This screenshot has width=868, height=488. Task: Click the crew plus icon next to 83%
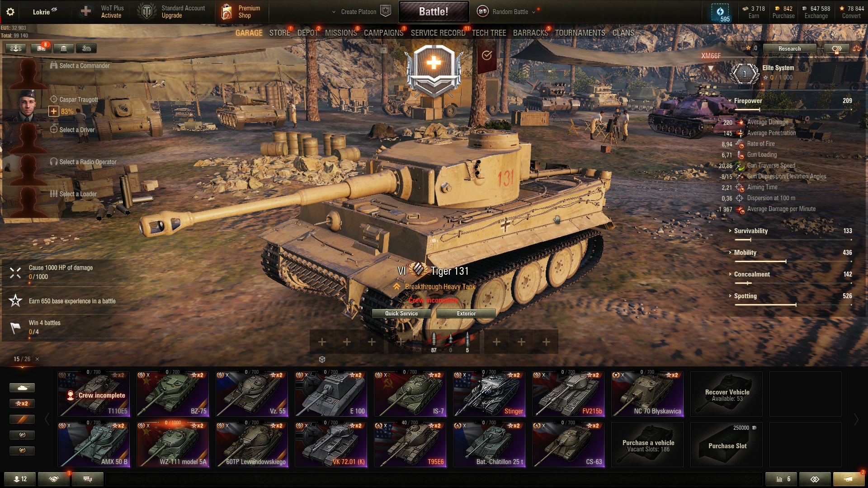pyautogui.click(x=54, y=111)
